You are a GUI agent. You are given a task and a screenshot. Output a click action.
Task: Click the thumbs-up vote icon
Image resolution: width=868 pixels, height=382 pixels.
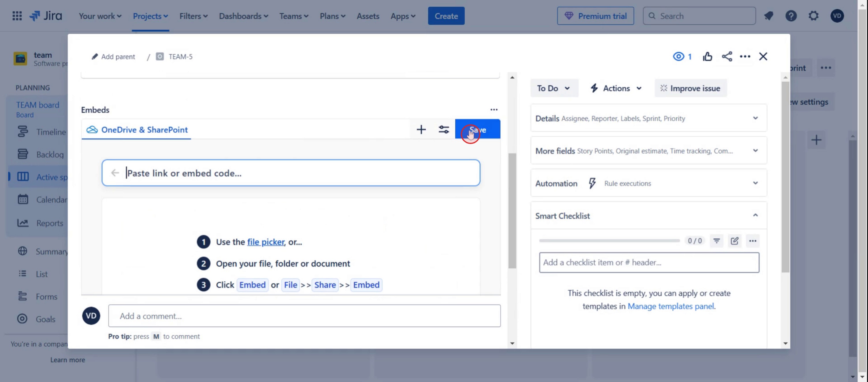tap(707, 57)
